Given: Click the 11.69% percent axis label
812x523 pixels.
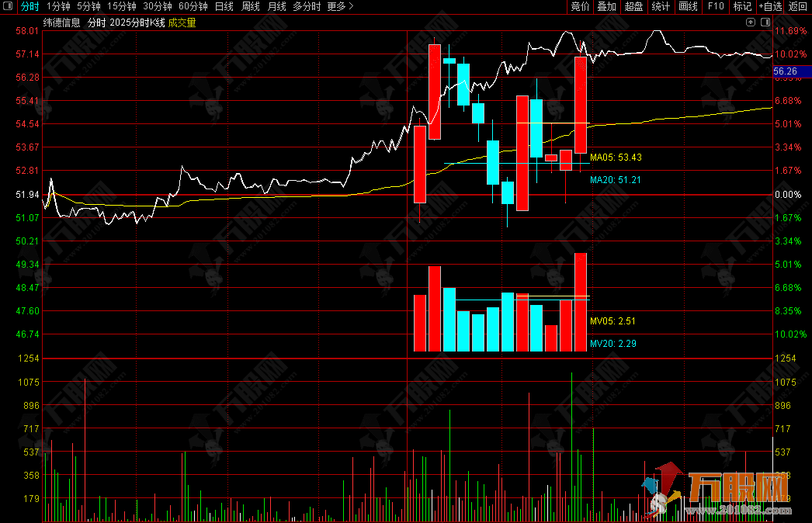Looking at the screenshot, I should [790, 30].
